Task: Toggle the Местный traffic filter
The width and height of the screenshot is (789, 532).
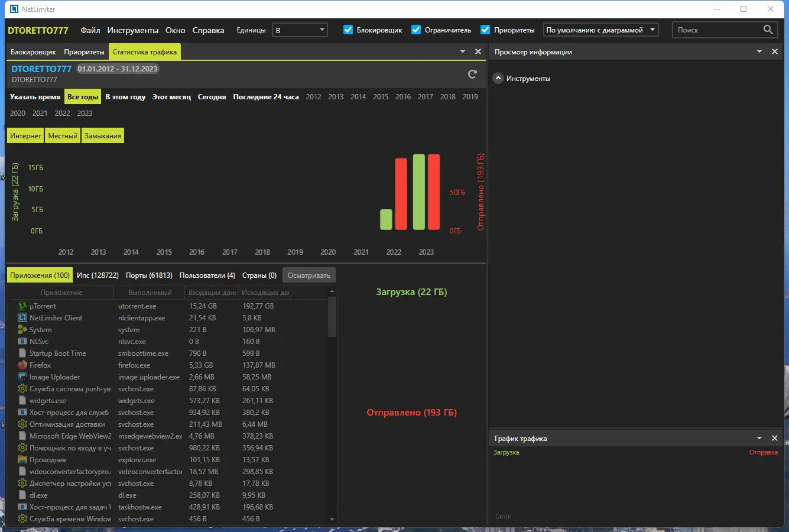Action: coord(63,136)
